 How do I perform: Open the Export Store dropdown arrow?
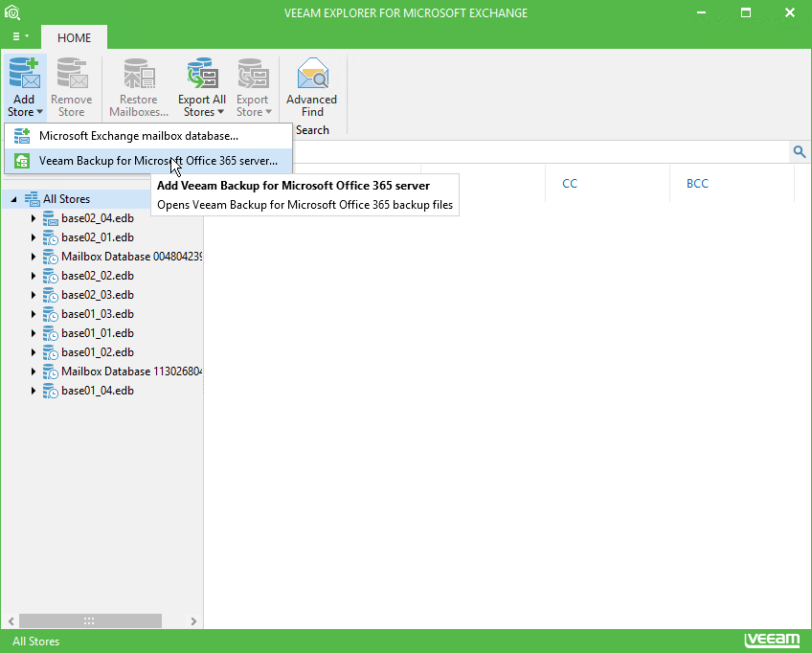coord(268,112)
